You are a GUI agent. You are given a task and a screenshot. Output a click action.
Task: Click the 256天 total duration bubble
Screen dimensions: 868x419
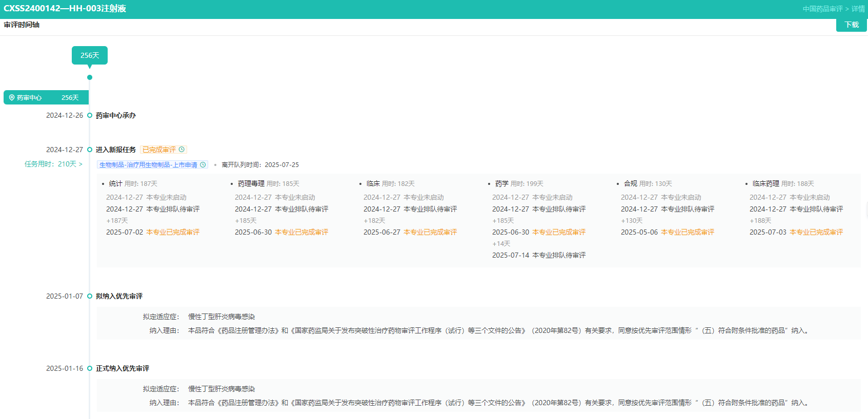click(90, 55)
